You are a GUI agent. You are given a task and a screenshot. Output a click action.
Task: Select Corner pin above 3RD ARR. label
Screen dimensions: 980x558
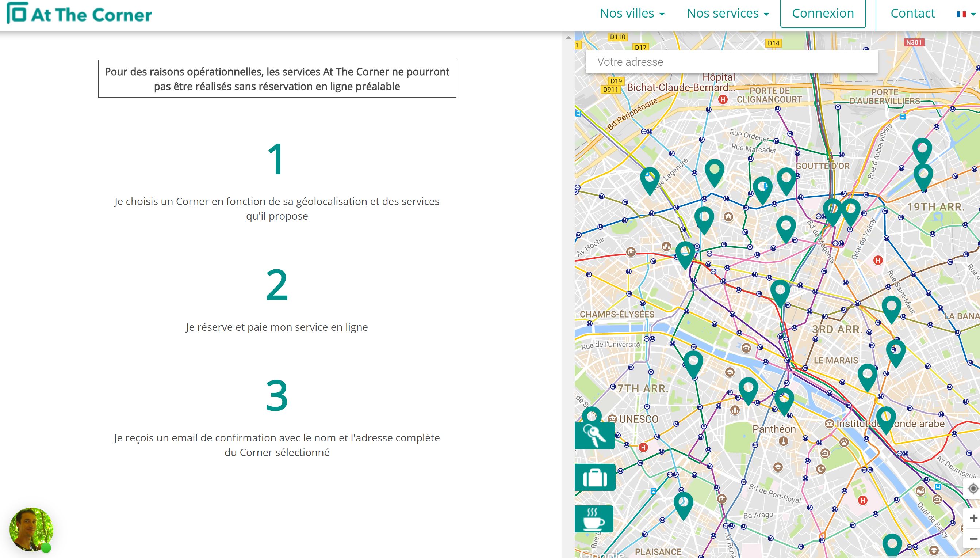[x=780, y=293]
